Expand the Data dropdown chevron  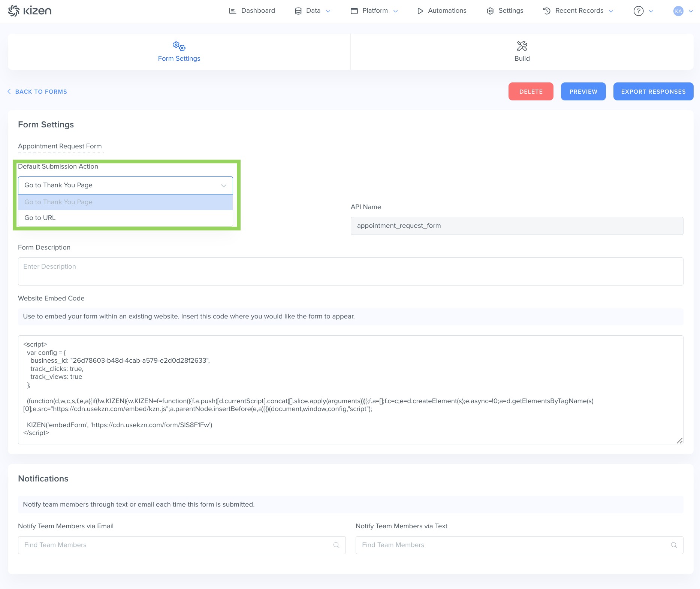(328, 11)
